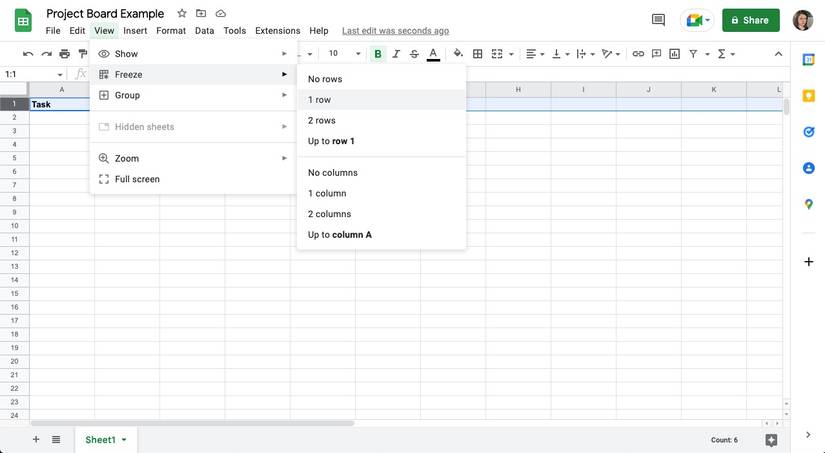The height and width of the screenshot is (453, 825).
Task: Open the Data menu
Action: 204,31
